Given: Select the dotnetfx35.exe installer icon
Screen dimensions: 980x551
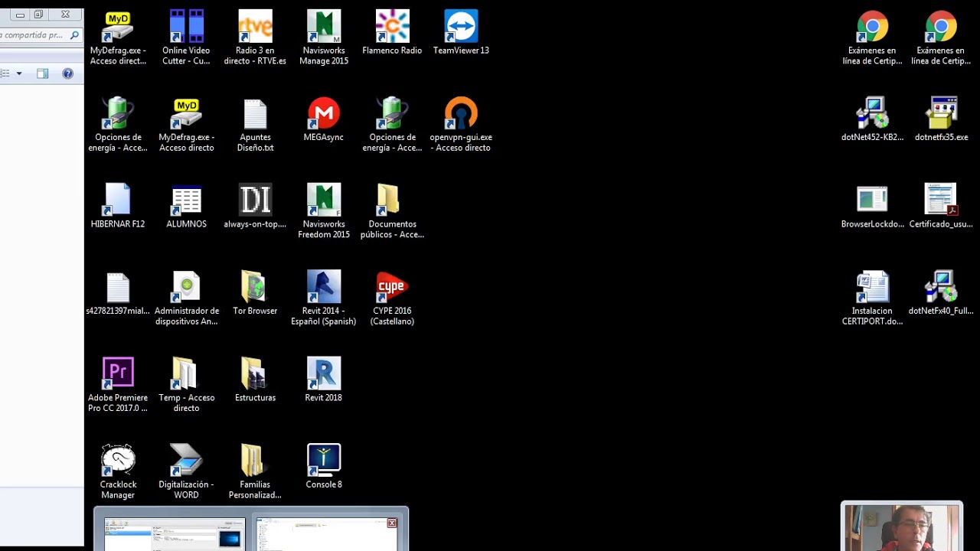Looking at the screenshot, I should coord(941,119).
